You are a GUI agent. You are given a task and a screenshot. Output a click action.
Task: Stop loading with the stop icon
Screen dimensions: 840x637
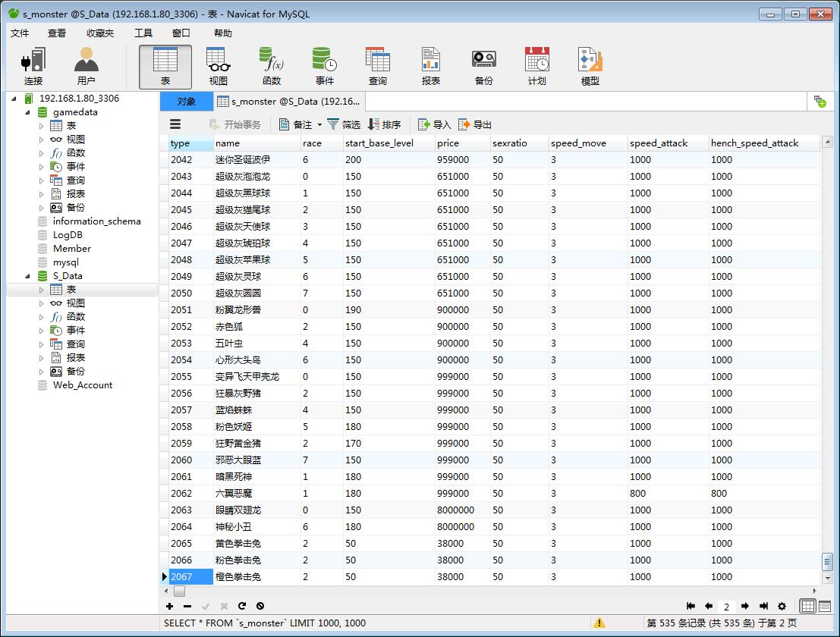(x=260, y=606)
